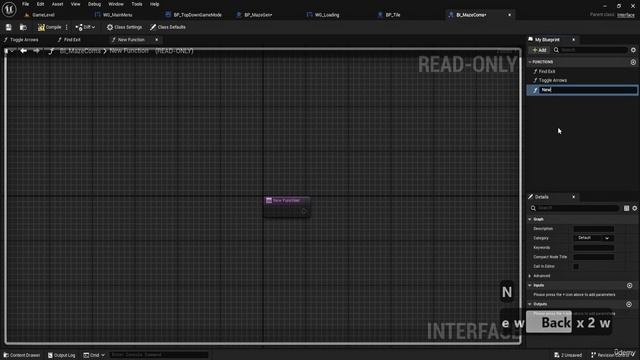Viewport: 640px width, 360px height.
Task: Open Details panel settings gear
Action: [635, 208]
